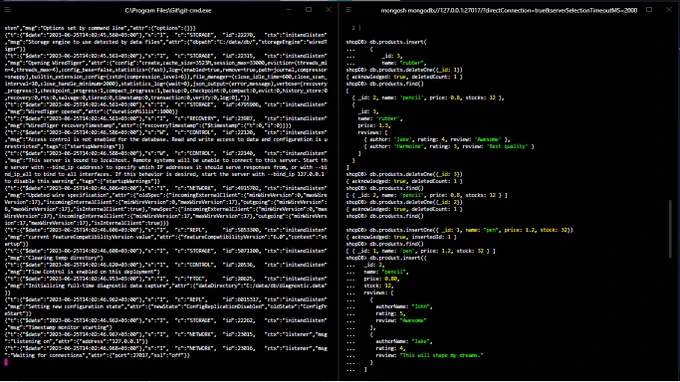Click the "Waiting for connections" log line
Screen dimensions: 680x382
point(97,355)
